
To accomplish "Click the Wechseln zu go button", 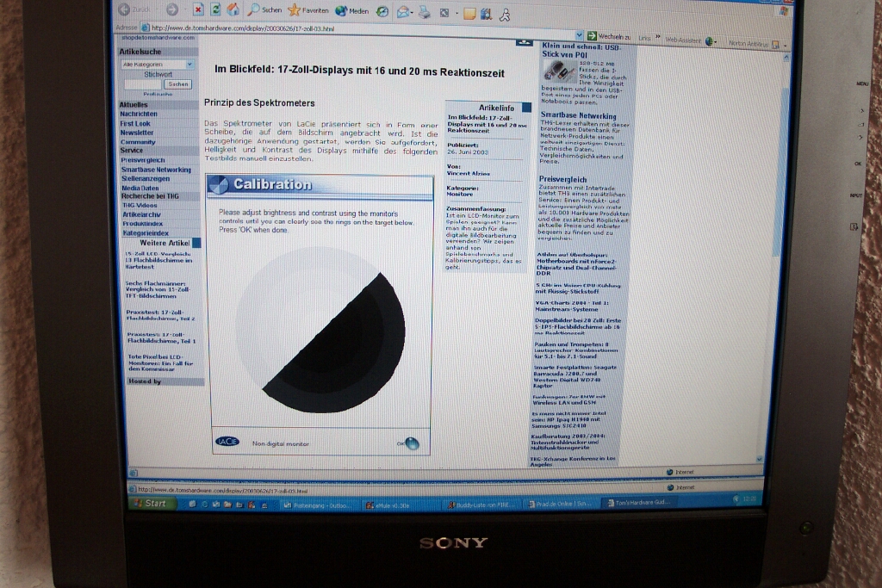I will 609,37.
